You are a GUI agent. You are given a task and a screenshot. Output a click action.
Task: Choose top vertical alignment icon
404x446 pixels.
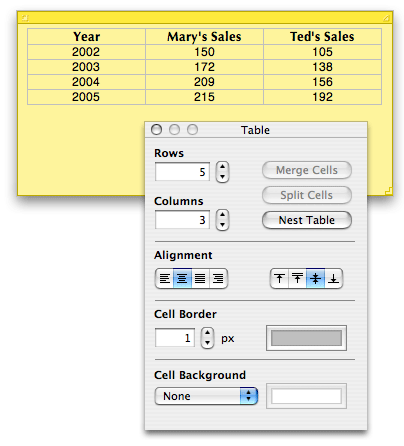coord(279,278)
